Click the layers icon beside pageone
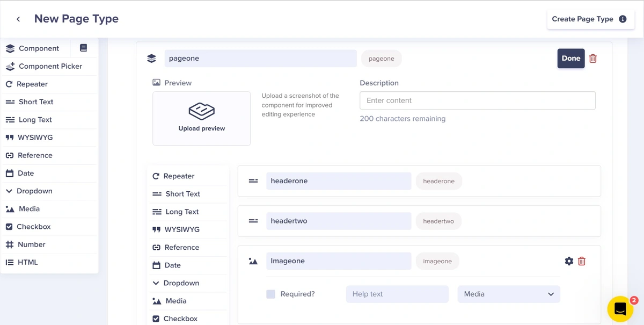The height and width of the screenshot is (325, 644). tap(151, 59)
